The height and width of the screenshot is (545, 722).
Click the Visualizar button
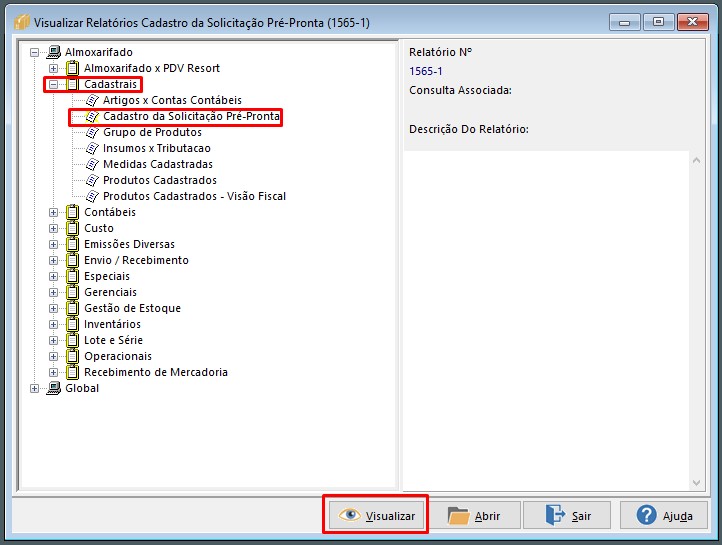click(x=377, y=516)
